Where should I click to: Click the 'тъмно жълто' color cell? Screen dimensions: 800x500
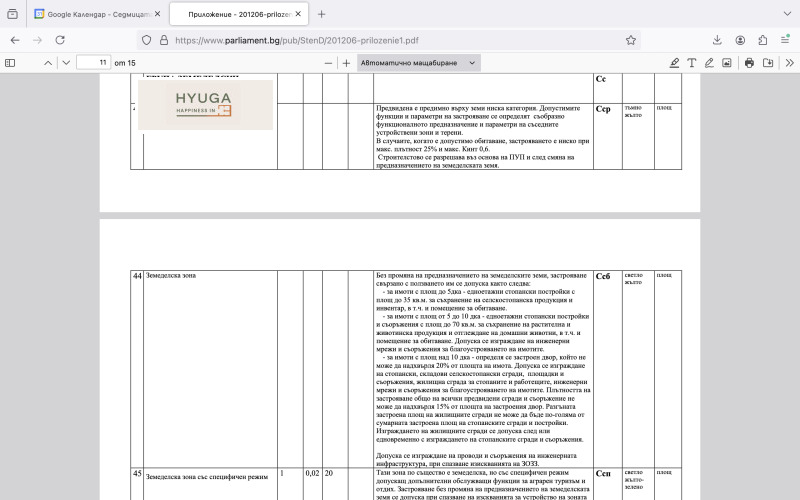(638, 136)
